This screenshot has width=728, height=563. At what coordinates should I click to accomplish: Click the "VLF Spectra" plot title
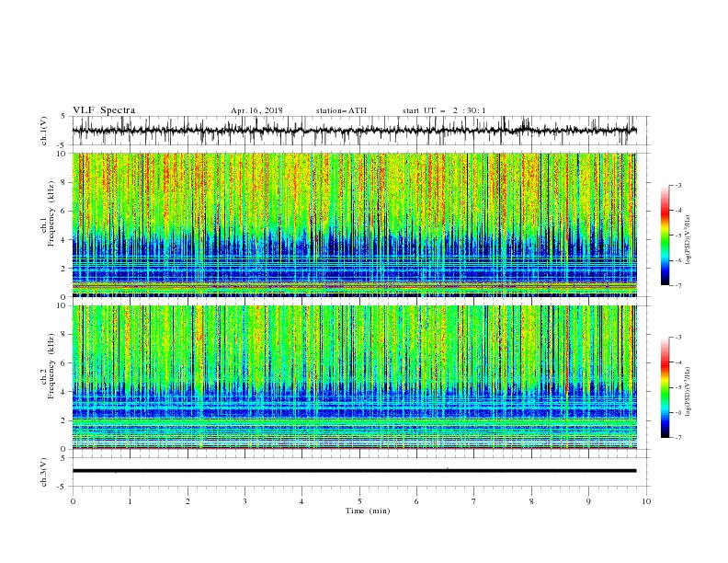[104, 110]
